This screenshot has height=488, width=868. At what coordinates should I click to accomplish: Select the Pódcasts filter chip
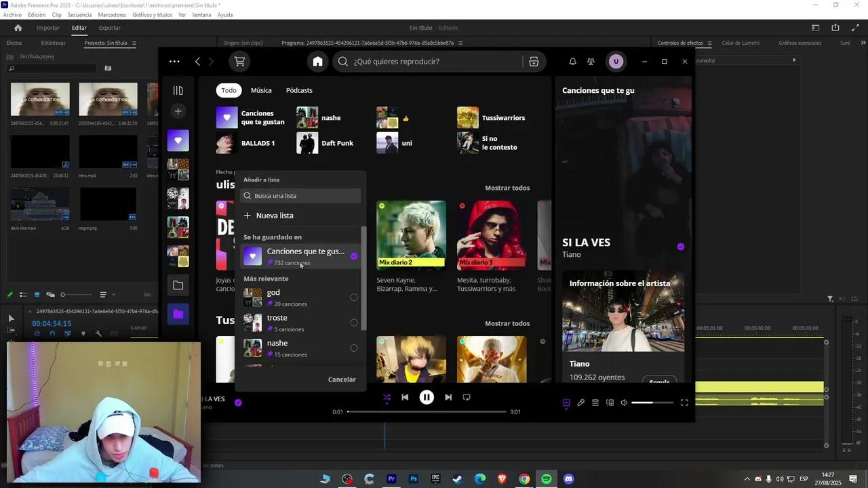click(299, 90)
